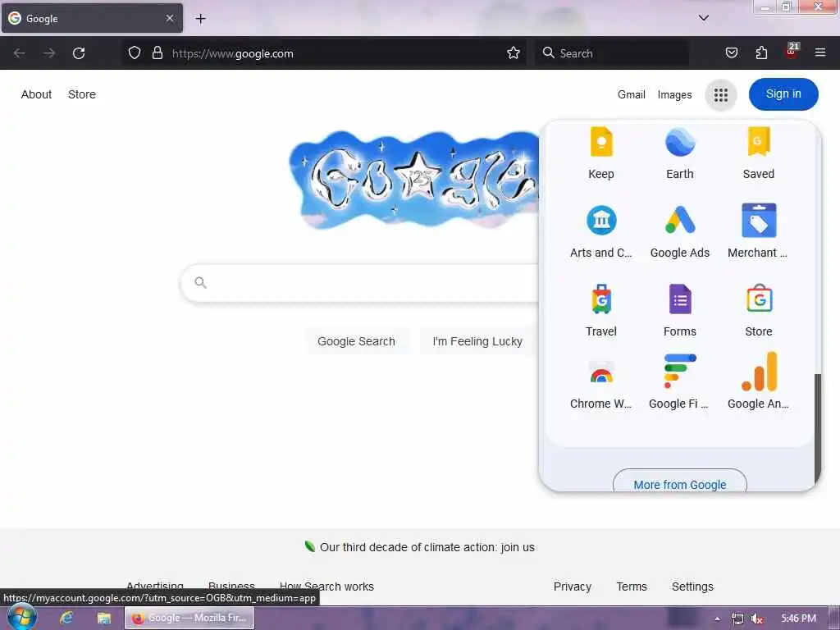Open Terms footer link
This screenshot has width=840, height=630.
632,587
